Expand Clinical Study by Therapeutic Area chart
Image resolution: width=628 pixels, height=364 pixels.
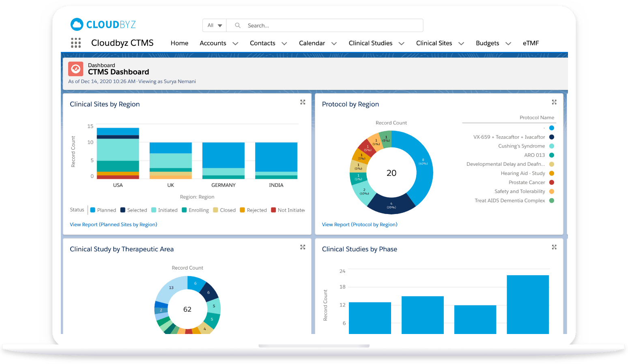(x=303, y=247)
